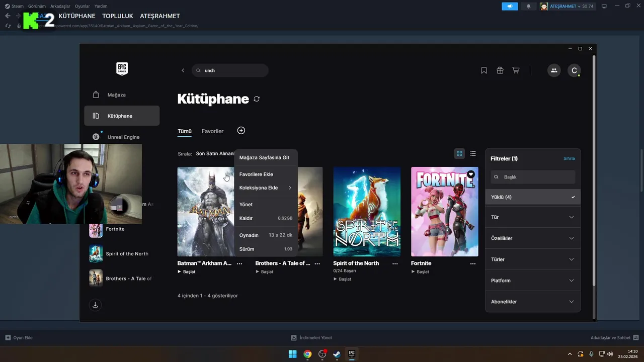
Task: Expand the Türler filter section
Action: coord(533,259)
